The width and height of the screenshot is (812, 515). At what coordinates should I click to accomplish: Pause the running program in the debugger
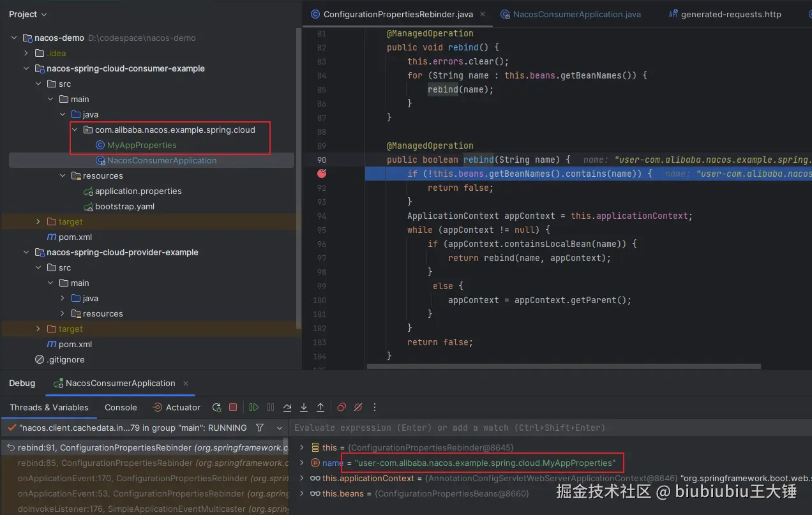[x=271, y=407]
